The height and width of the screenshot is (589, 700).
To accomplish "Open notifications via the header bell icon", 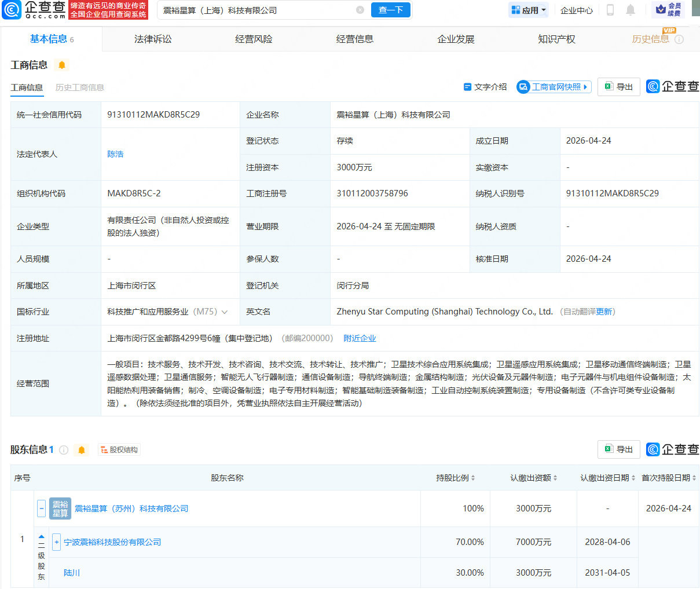I will click(x=631, y=10).
